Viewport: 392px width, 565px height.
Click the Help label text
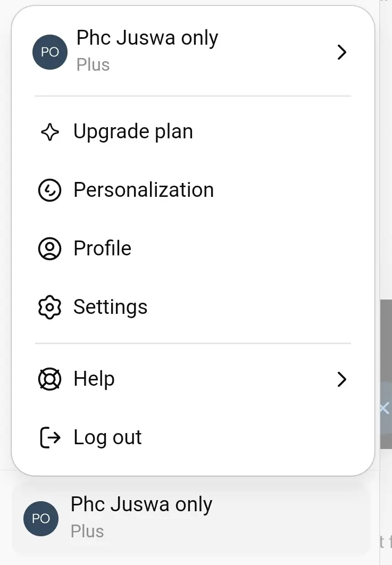click(94, 379)
